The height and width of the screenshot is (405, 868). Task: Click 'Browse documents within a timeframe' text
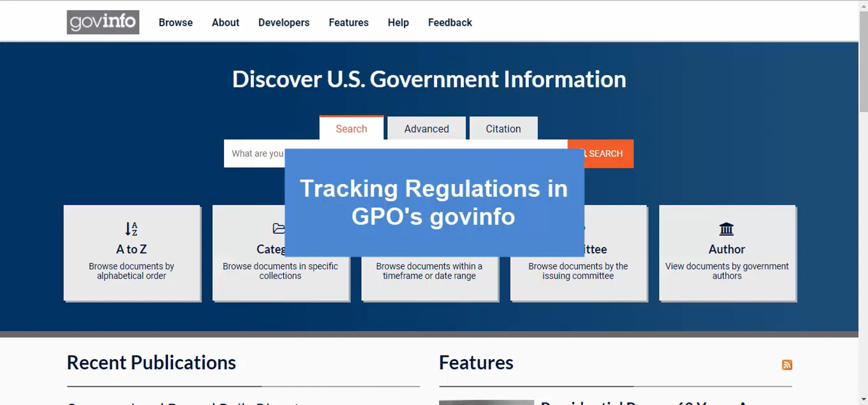pos(429,271)
